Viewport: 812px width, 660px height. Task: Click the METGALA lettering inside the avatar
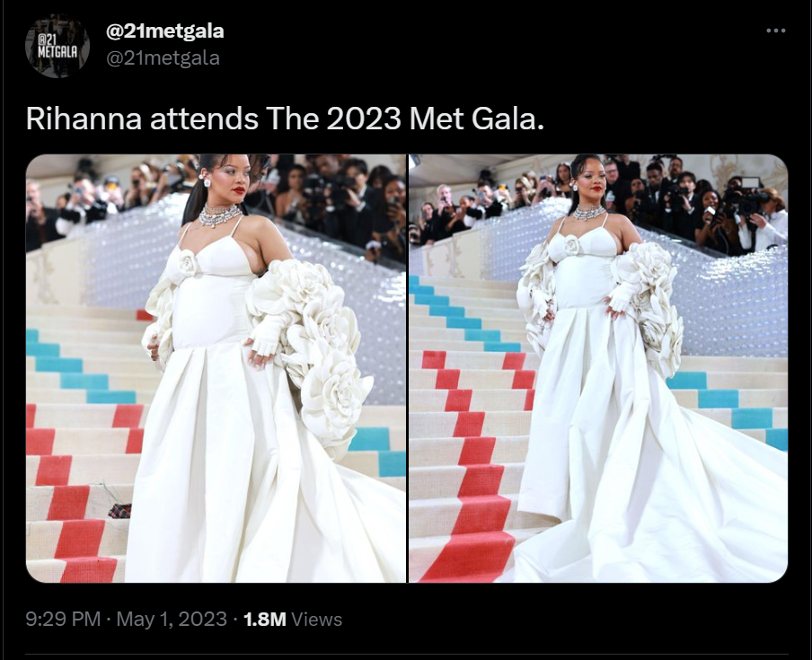click(x=58, y=52)
